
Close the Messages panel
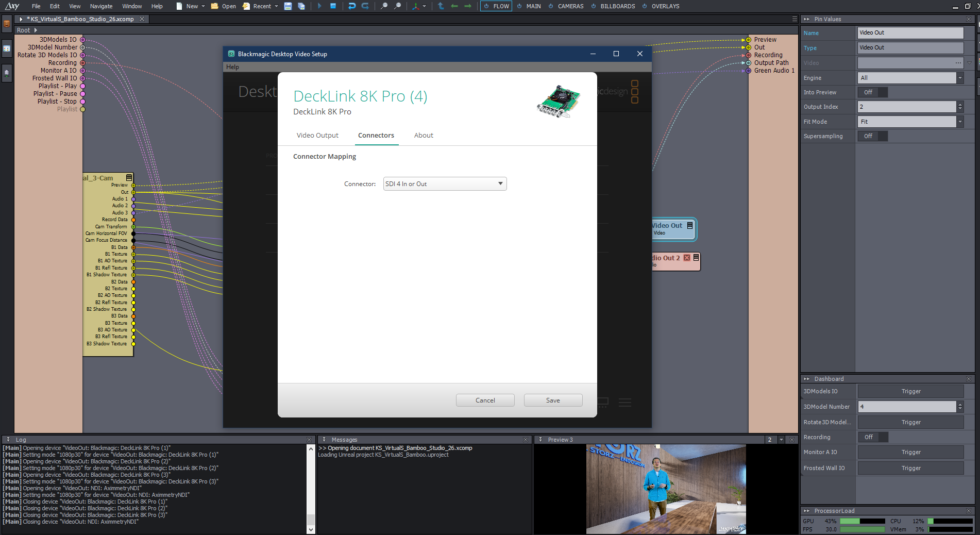pos(526,440)
